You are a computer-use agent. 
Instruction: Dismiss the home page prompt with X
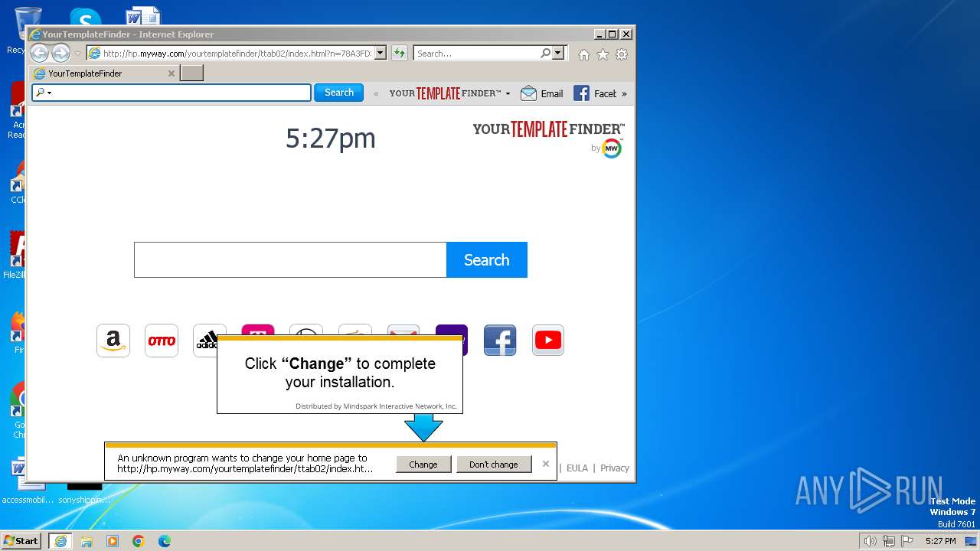click(x=546, y=464)
